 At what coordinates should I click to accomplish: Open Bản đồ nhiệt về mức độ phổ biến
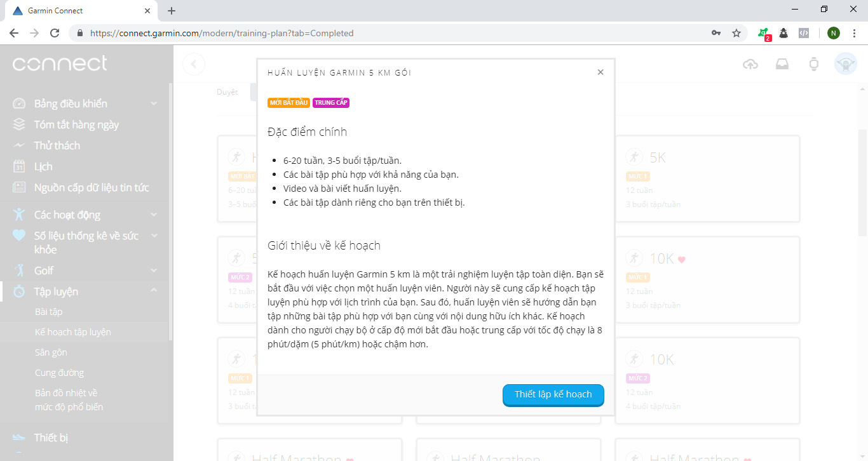click(x=69, y=400)
